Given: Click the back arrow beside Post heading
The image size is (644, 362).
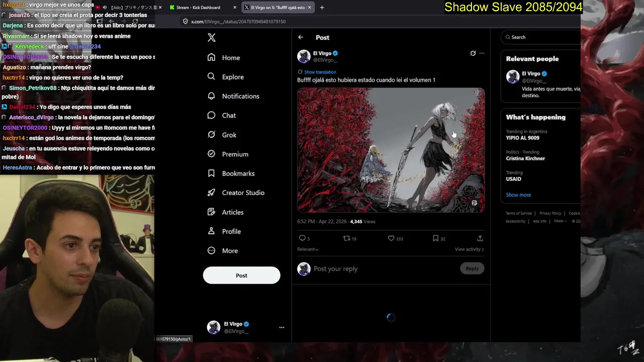Looking at the screenshot, I should coord(300,37).
